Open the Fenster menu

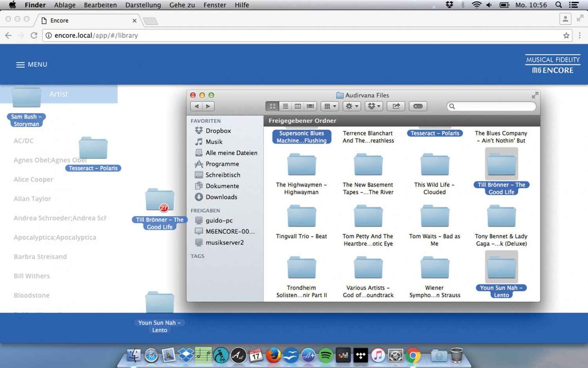pyautogui.click(x=215, y=5)
